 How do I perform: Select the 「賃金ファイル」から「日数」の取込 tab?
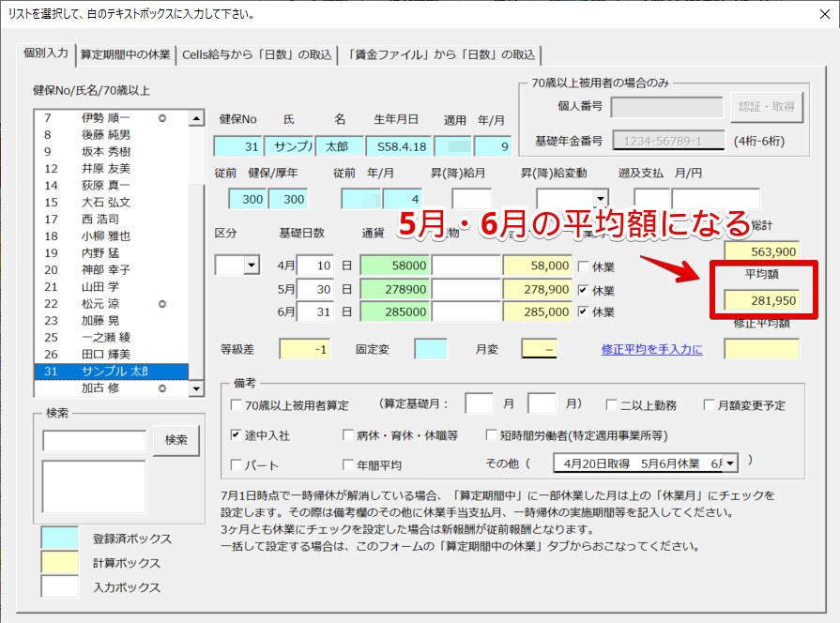pyautogui.click(x=441, y=54)
